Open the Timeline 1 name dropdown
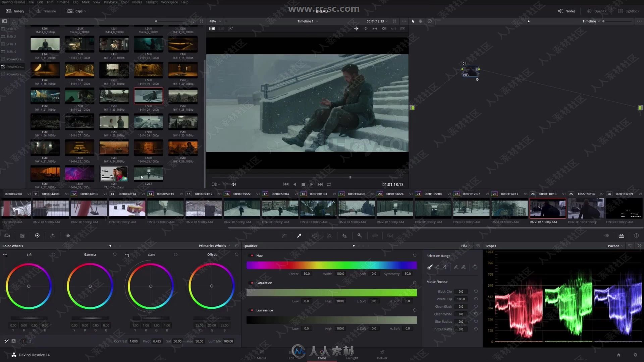The width and height of the screenshot is (644, 362). tap(308, 21)
